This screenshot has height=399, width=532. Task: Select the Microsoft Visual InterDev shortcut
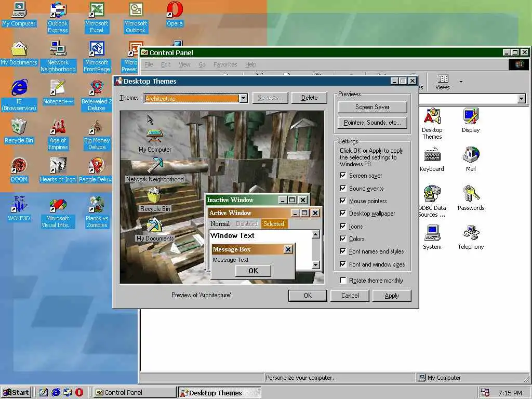[x=58, y=212]
